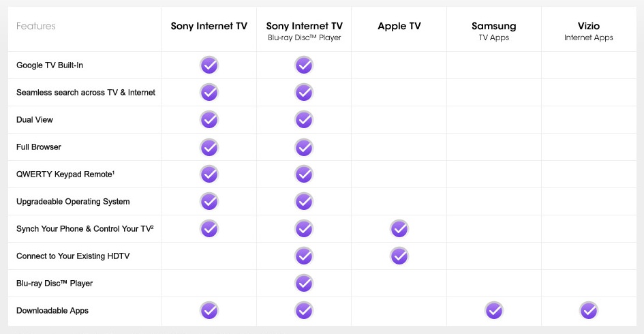Click Dual View checkmark under Blu-ray Disc Player column
This screenshot has height=334, width=644.
304,119
